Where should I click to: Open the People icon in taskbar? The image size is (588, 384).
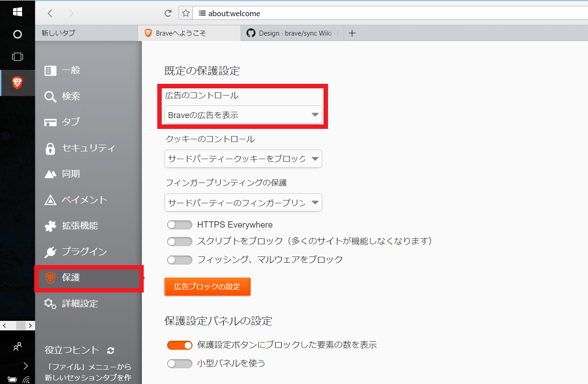(x=17, y=347)
